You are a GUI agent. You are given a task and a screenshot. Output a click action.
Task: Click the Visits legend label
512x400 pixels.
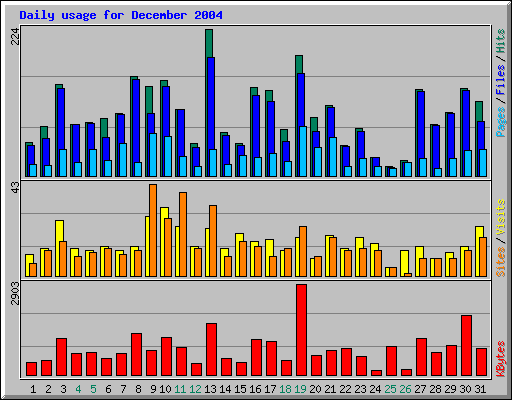501,218
